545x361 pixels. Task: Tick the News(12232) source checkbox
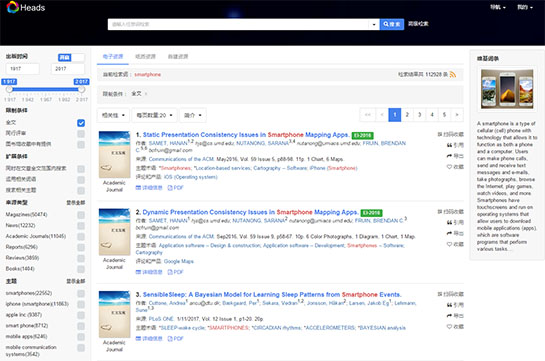pyautogui.click(x=81, y=226)
